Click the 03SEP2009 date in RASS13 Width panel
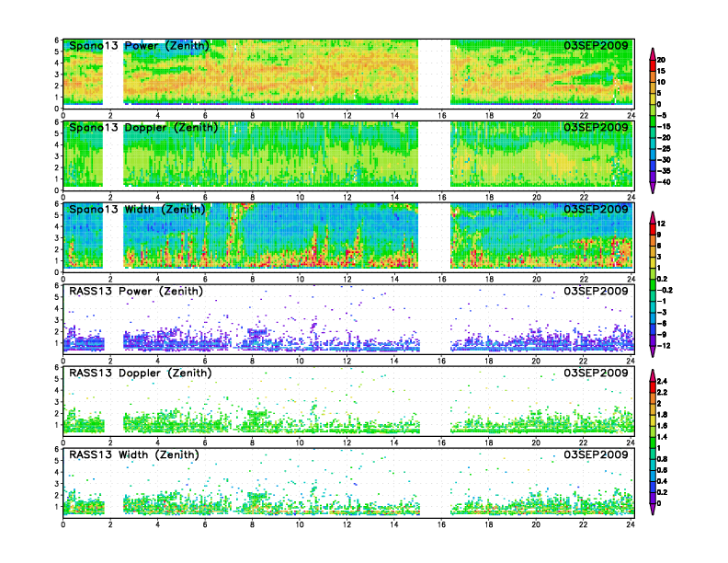This screenshot has height=563, width=728. point(596,454)
